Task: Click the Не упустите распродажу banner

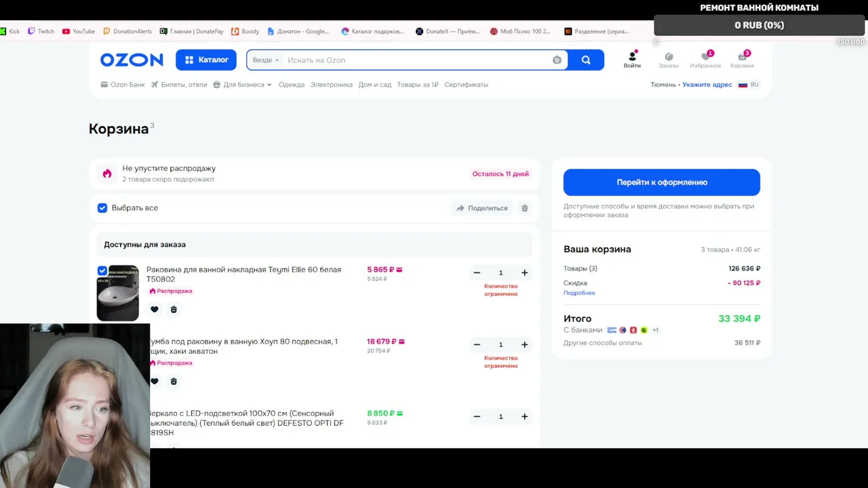Action: coord(315,174)
